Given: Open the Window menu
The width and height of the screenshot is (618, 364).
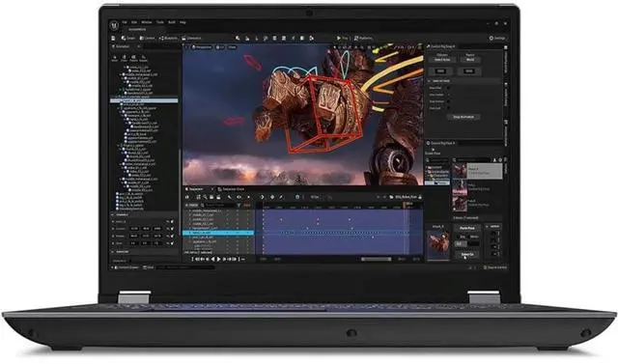Looking at the screenshot, I should pyautogui.click(x=146, y=22).
